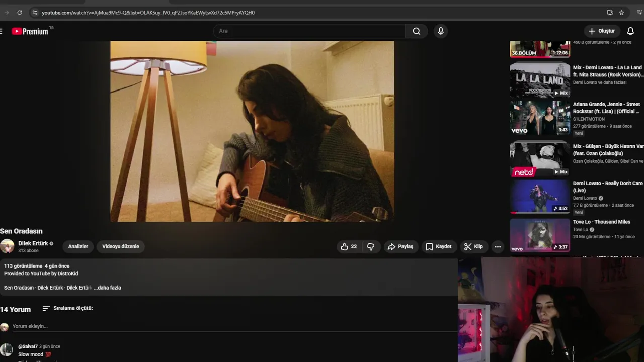
Task: Save video using Kaydet button
Action: click(439, 246)
